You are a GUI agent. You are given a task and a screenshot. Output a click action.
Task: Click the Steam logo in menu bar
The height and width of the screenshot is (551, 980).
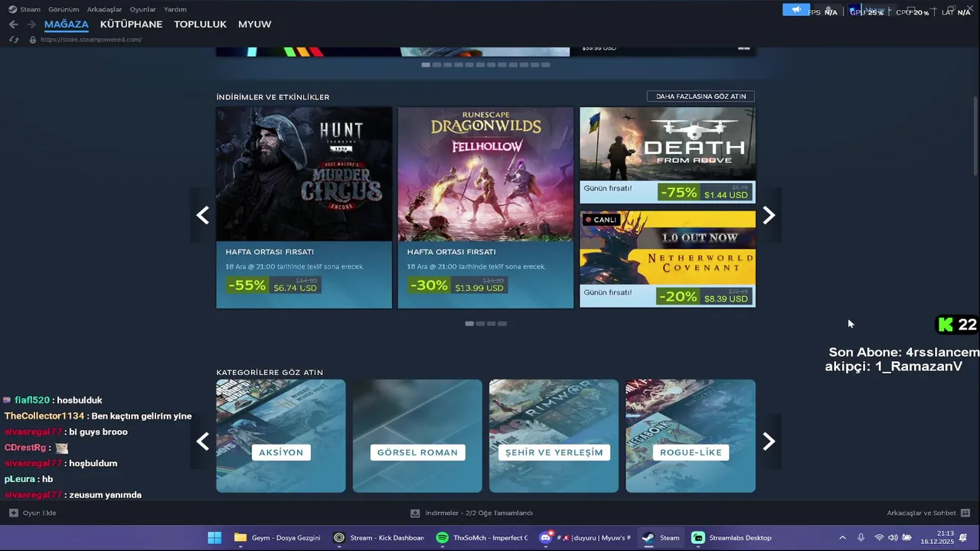pos(12,9)
